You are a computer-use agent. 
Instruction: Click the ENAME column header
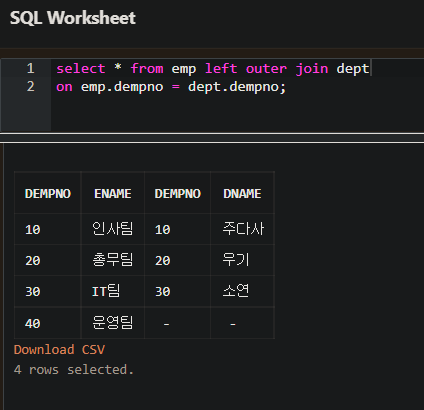[113, 194]
